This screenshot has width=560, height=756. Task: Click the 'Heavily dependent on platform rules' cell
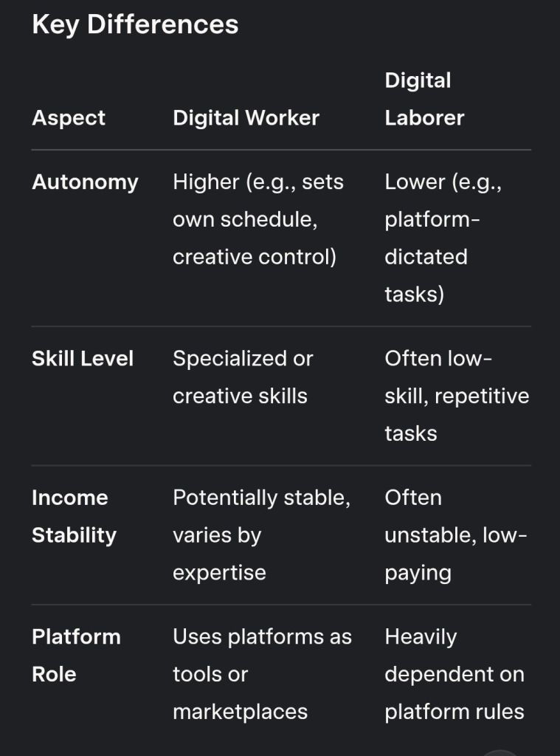(454, 673)
